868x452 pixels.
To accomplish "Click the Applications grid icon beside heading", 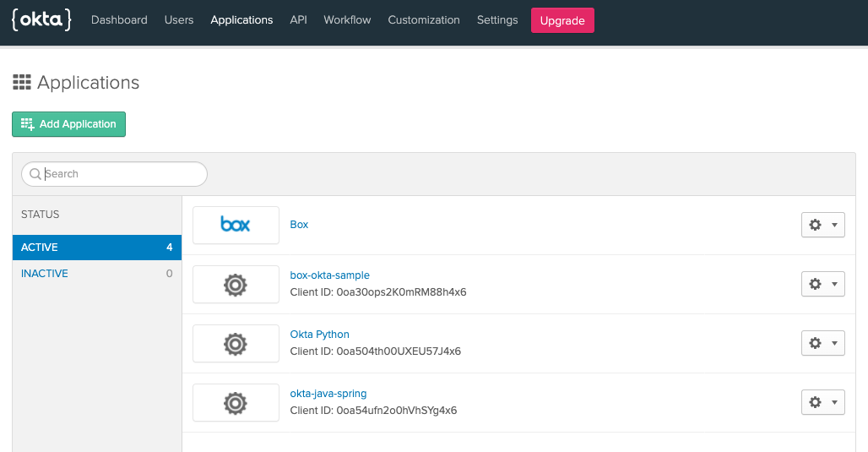I will [x=22, y=82].
